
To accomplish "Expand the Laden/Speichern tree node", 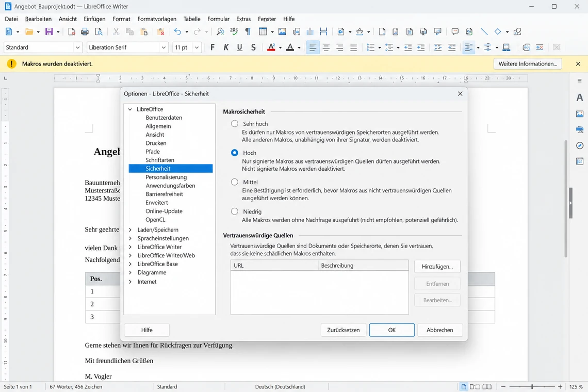I will pyautogui.click(x=130, y=230).
